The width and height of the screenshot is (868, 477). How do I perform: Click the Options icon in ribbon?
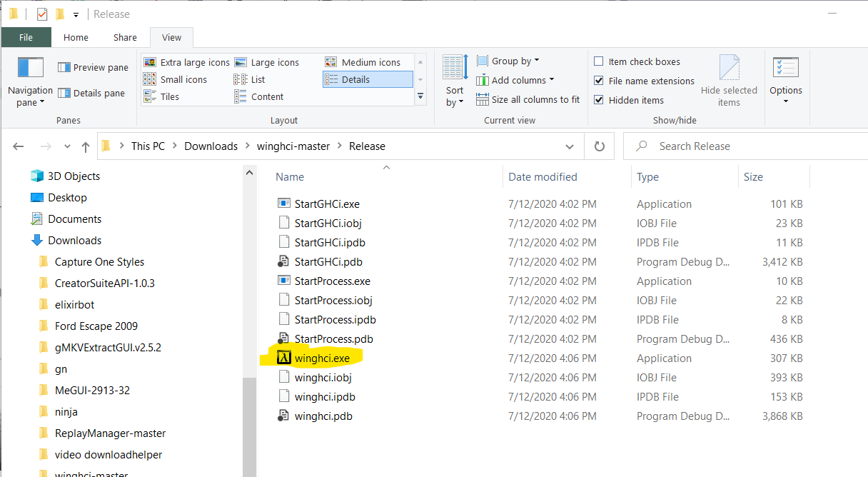pyautogui.click(x=785, y=68)
